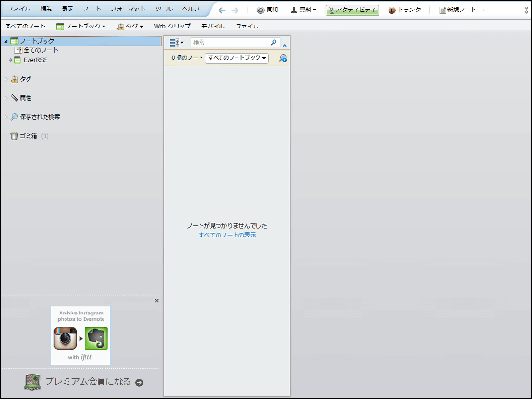Screen dimensions: 532x399
Task: Open the Activity (アクティビティ) button
Action: point(352,9)
